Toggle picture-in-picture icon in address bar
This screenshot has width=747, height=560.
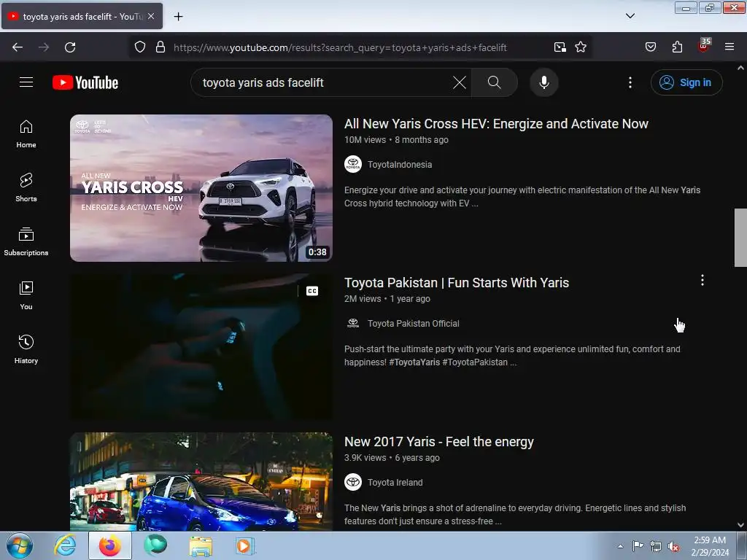(560, 47)
